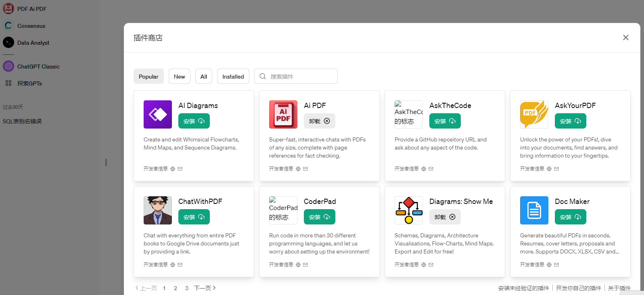644x295 pixels.
Task: Open the develop your own plugin link
Action: (x=579, y=288)
